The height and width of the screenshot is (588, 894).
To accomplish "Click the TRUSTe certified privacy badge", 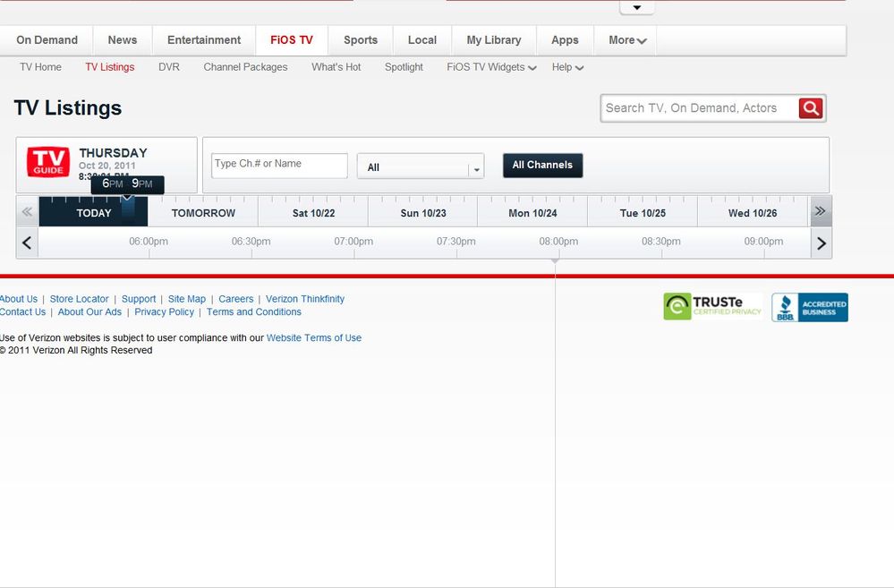I will pyautogui.click(x=712, y=307).
